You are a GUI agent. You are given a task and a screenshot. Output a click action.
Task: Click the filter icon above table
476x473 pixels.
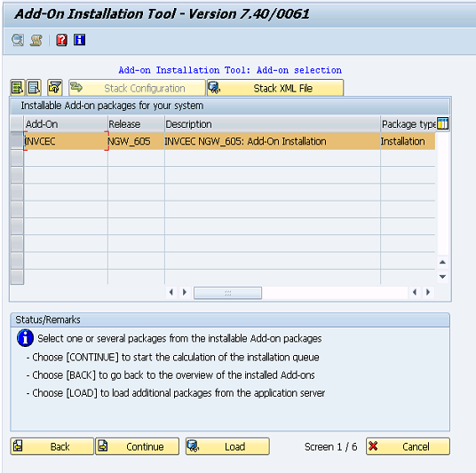(55, 88)
